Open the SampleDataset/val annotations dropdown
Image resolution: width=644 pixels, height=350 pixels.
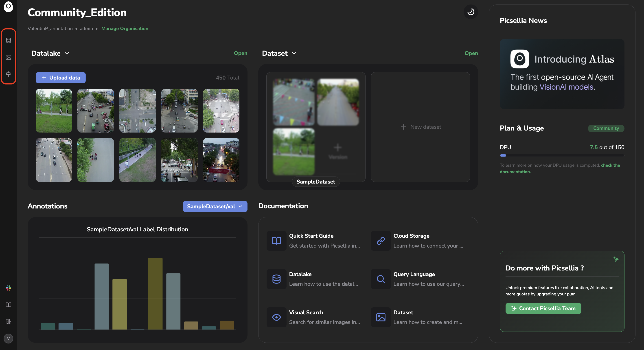[x=215, y=206]
